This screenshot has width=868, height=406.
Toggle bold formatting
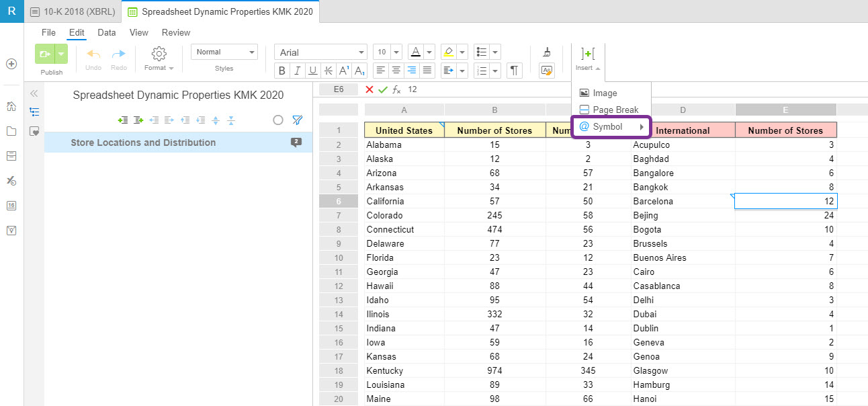tap(282, 71)
